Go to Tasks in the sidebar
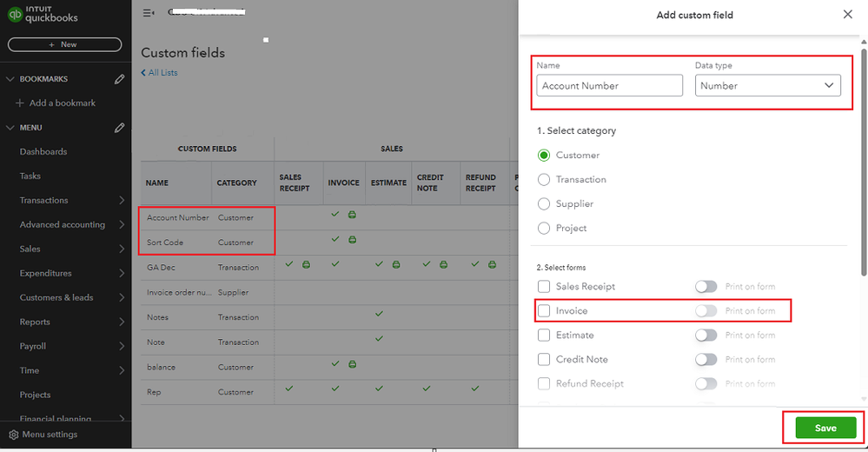The image size is (868, 452). (30, 176)
